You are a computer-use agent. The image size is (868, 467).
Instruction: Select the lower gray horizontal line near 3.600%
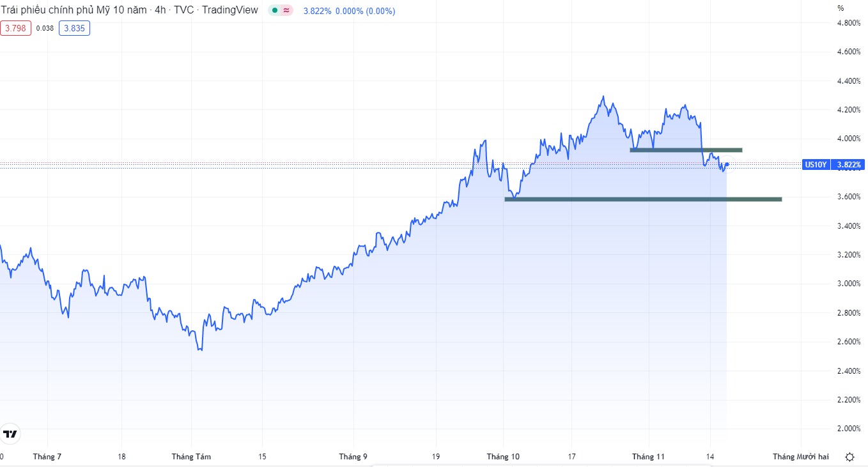pyautogui.click(x=642, y=199)
